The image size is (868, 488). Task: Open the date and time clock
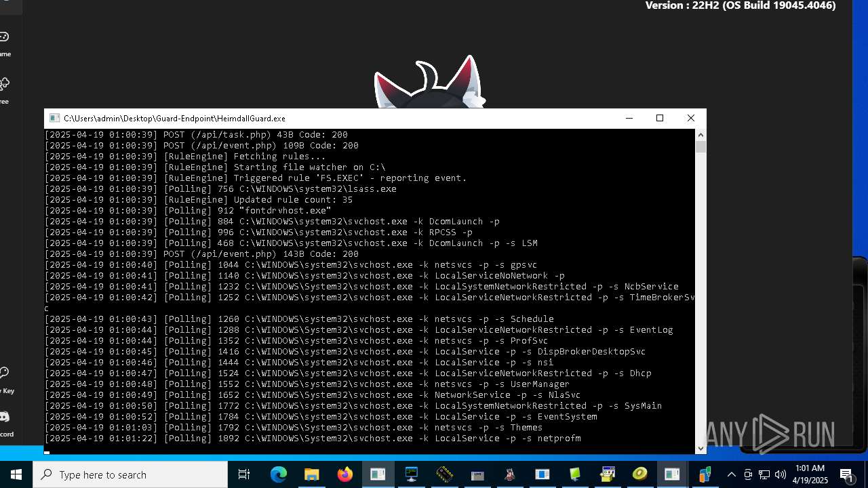(x=811, y=474)
